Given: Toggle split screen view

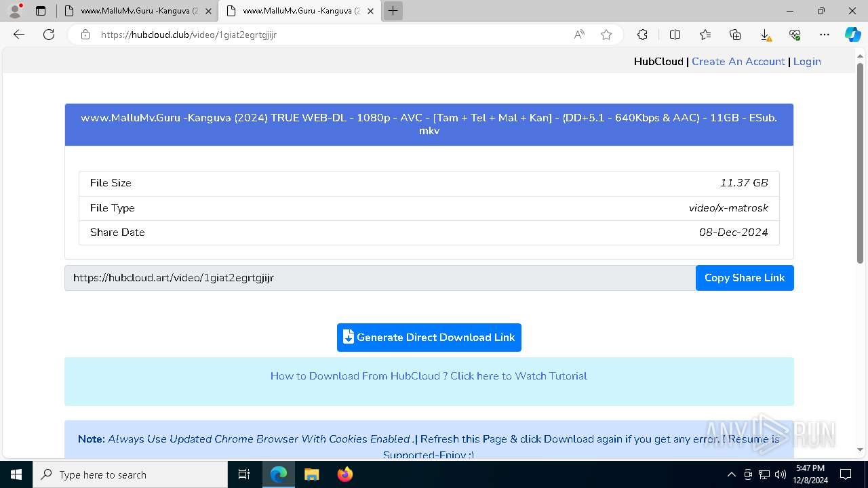Looking at the screenshot, I should click(x=675, y=35).
